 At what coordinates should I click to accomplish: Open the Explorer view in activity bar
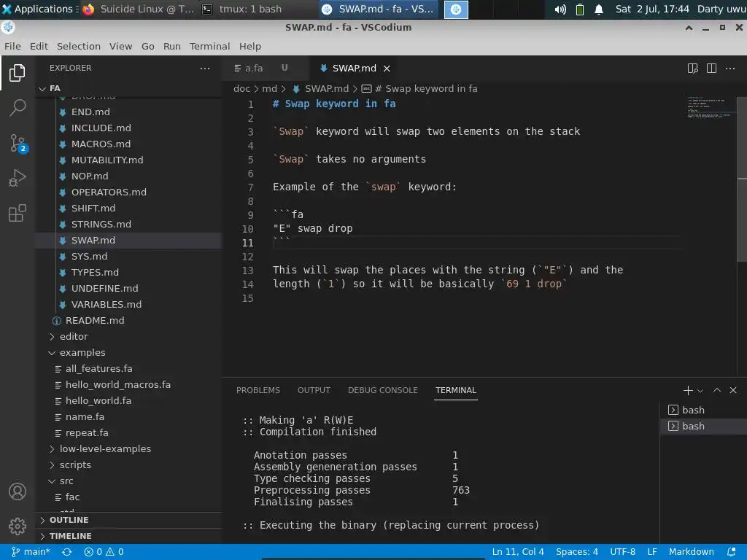click(x=18, y=72)
